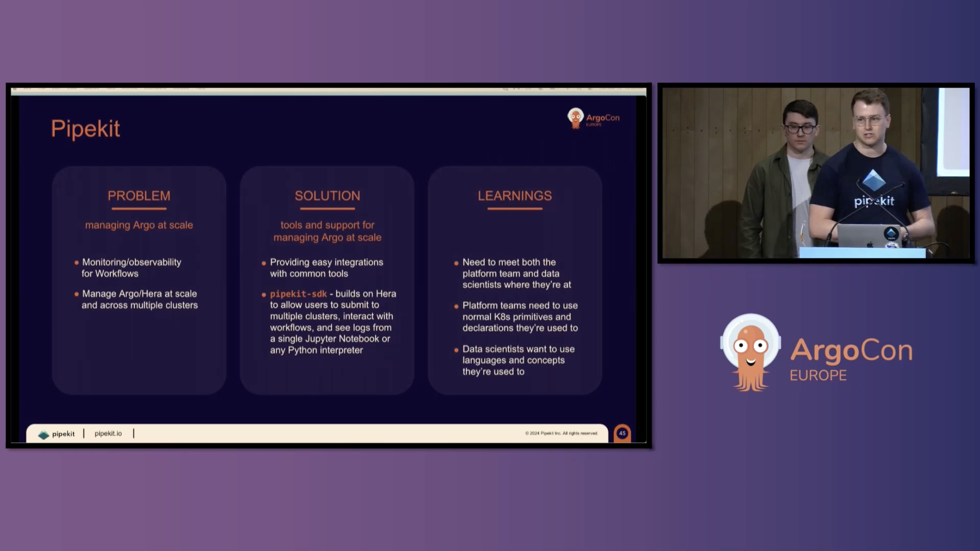Screen dimensions: 980x551
Task: Open the Window menu
Action: tap(182, 88)
